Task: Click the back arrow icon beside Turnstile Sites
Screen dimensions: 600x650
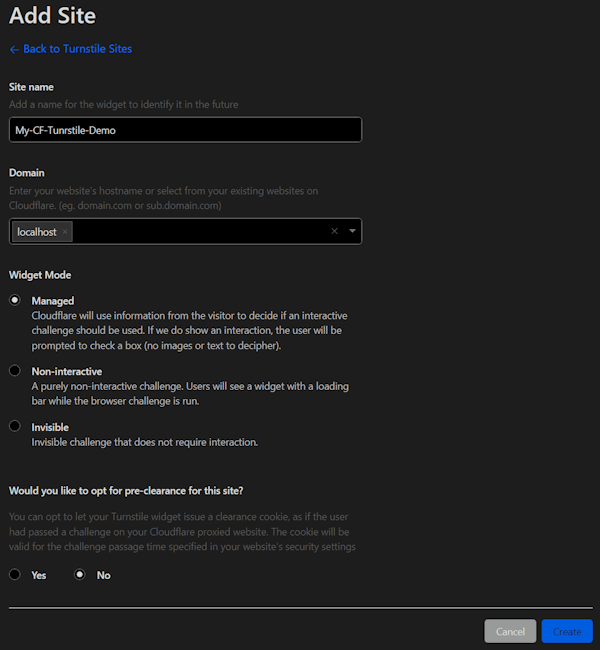Action: tap(14, 49)
